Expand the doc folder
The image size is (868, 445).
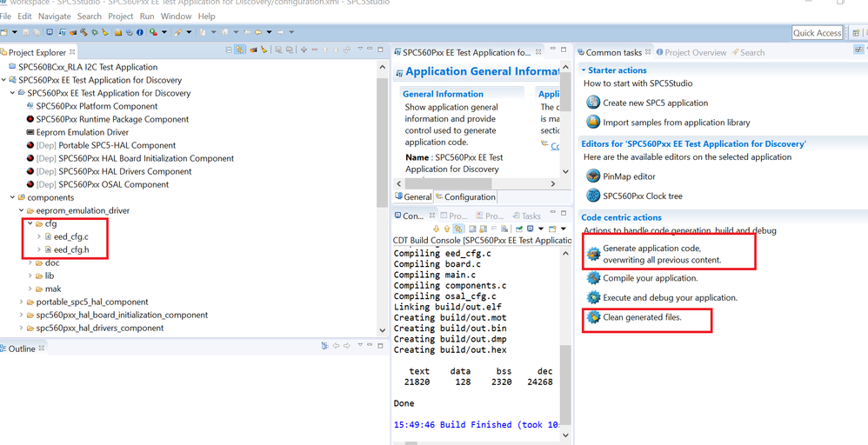[30, 262]
